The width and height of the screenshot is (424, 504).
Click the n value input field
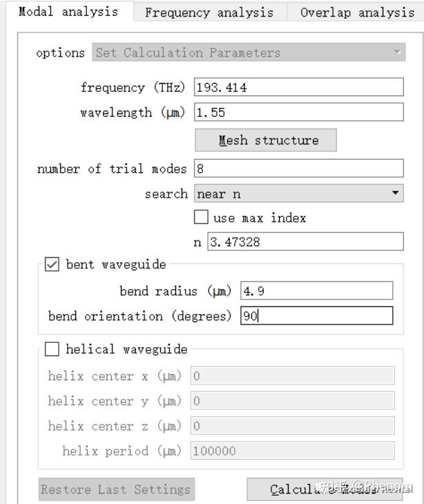tap(305, 241)
